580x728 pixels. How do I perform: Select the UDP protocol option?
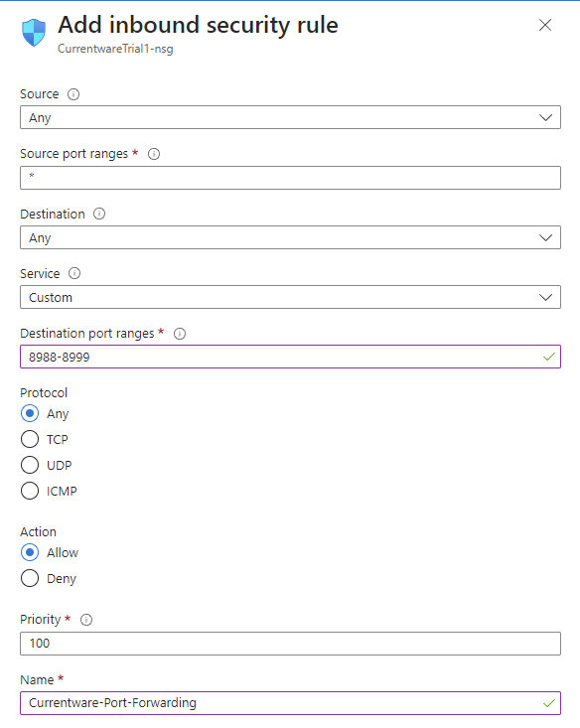click(30, 465)
